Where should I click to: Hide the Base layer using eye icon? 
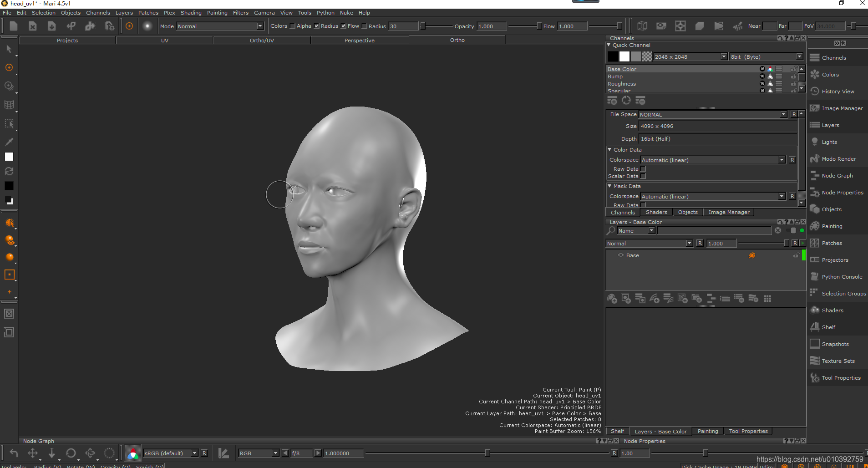(x=620, y=255)
